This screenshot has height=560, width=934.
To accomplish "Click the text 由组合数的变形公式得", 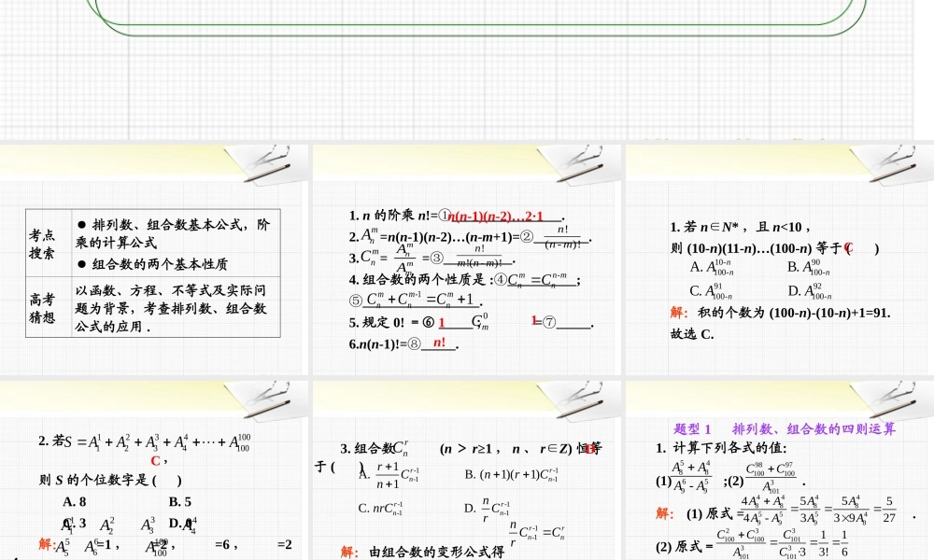I will [x=436, y=552].
